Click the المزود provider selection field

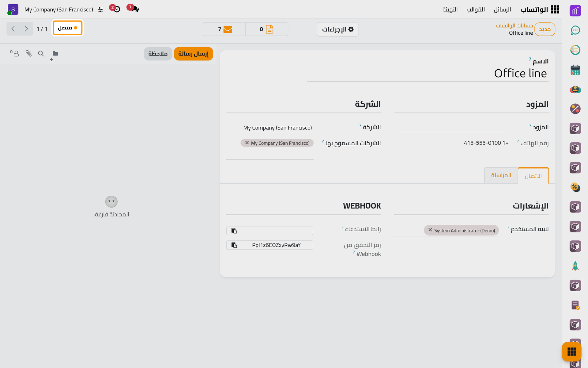coord(451,128)
